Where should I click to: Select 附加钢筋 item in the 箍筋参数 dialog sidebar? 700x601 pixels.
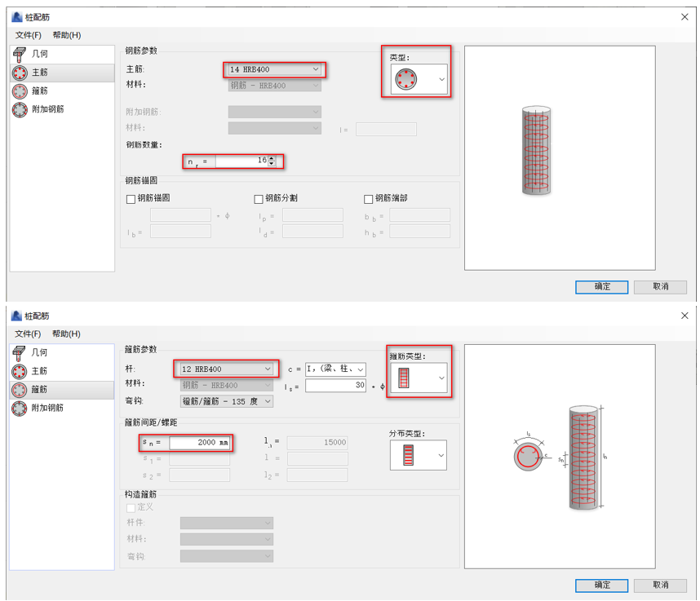coord(47,408)
